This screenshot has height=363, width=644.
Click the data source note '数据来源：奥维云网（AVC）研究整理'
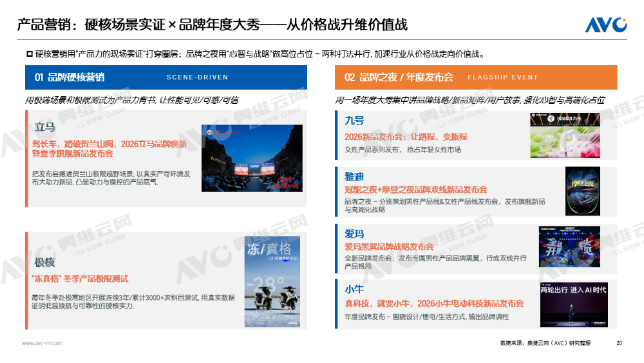[545, 343]
